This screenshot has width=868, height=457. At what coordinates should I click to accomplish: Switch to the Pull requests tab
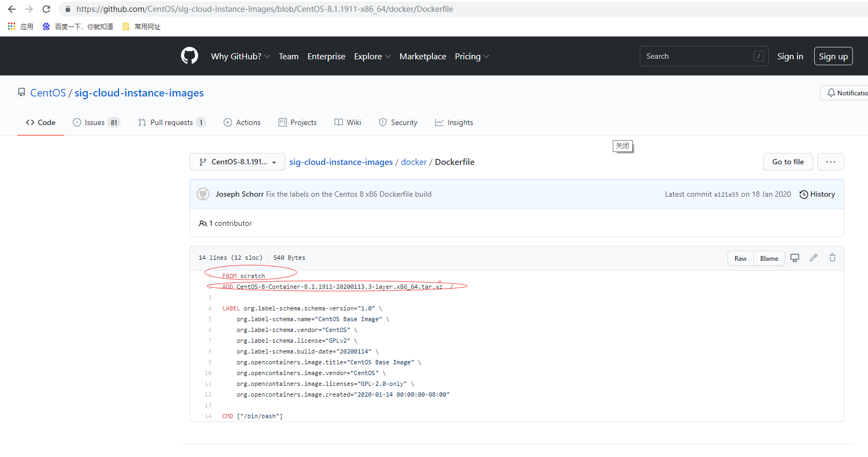[172, 122]
